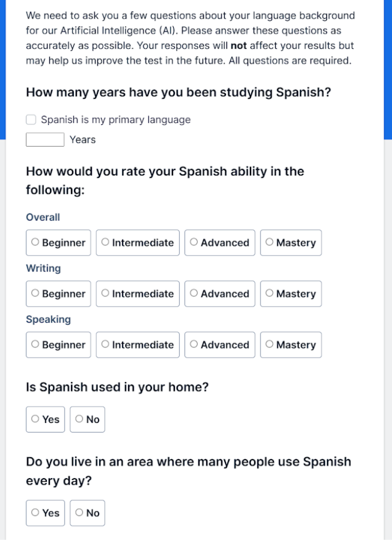The width and height of the screenshot is (392, 541).
Task: Check Spanish is my primary language
Action: click(x=31, y=120)
